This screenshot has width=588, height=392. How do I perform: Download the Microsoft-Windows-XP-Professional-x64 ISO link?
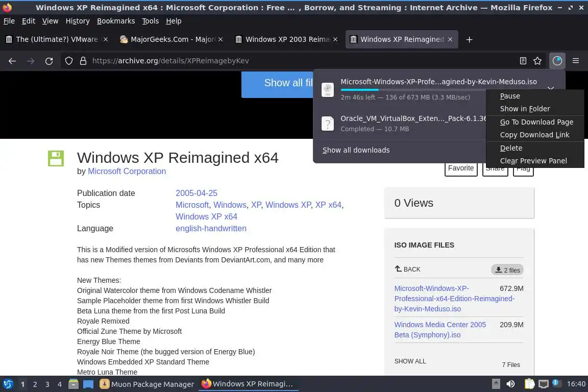454,299
